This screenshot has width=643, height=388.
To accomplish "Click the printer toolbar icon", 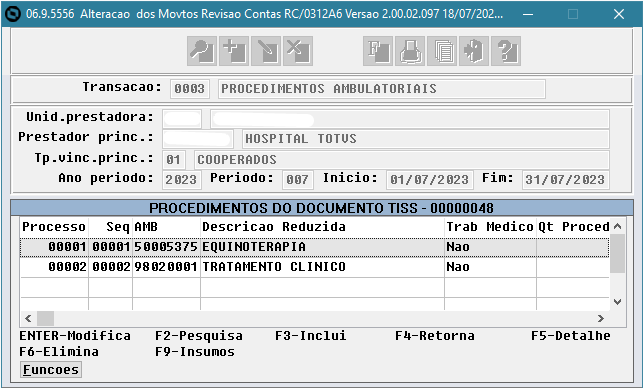I will pos(410,51).
